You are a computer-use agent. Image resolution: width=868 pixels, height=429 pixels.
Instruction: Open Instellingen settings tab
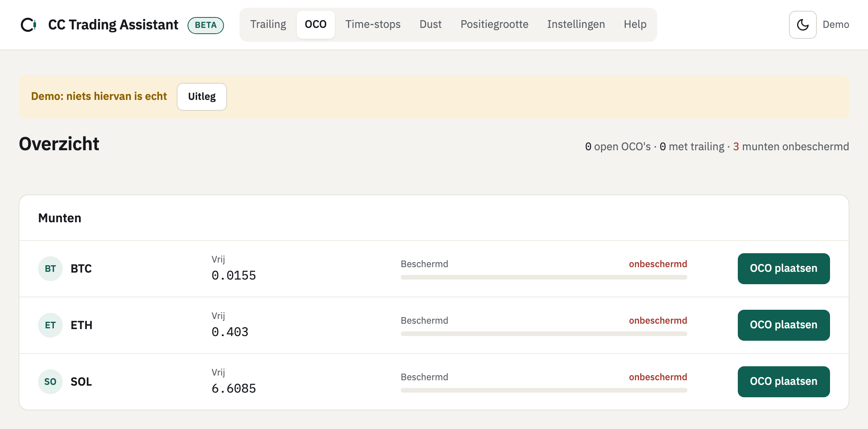576,24
